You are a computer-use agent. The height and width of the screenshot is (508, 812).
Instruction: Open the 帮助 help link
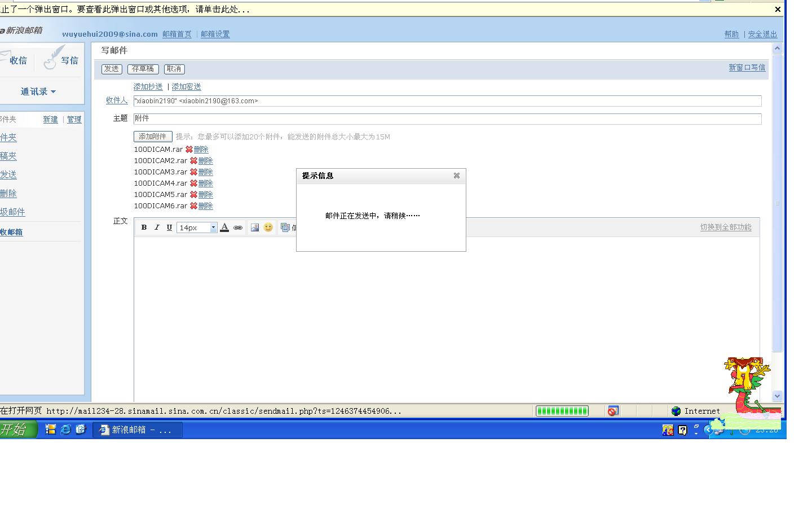[x=731, y=34]
